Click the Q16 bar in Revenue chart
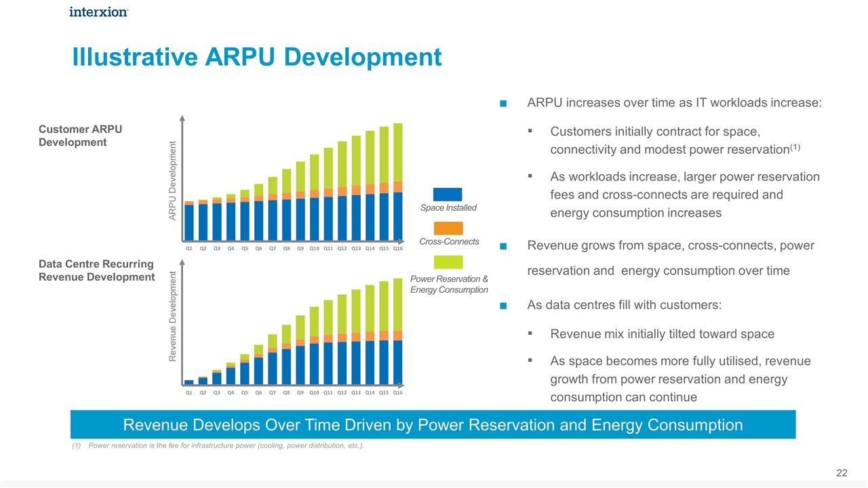 point(398,331)
